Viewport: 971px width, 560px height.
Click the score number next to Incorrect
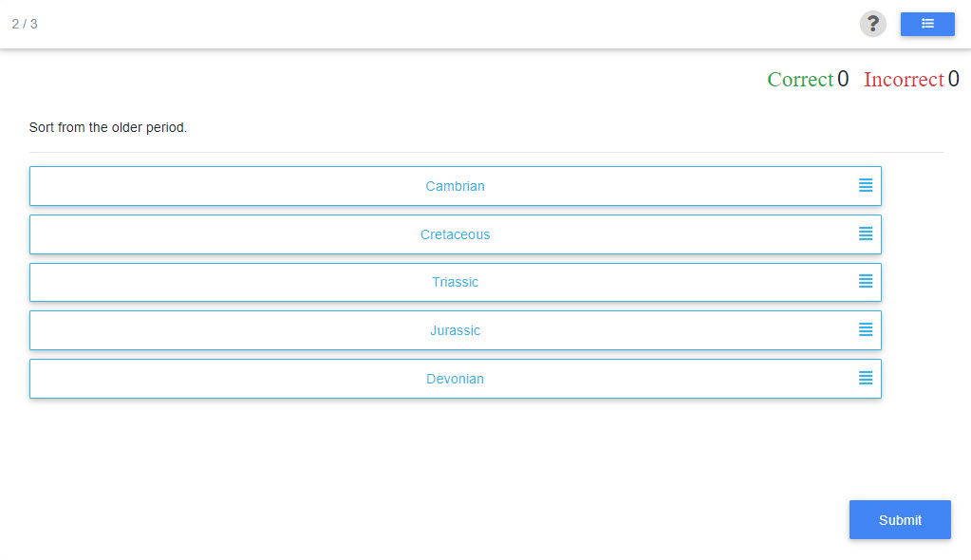(x=953, y=80)
